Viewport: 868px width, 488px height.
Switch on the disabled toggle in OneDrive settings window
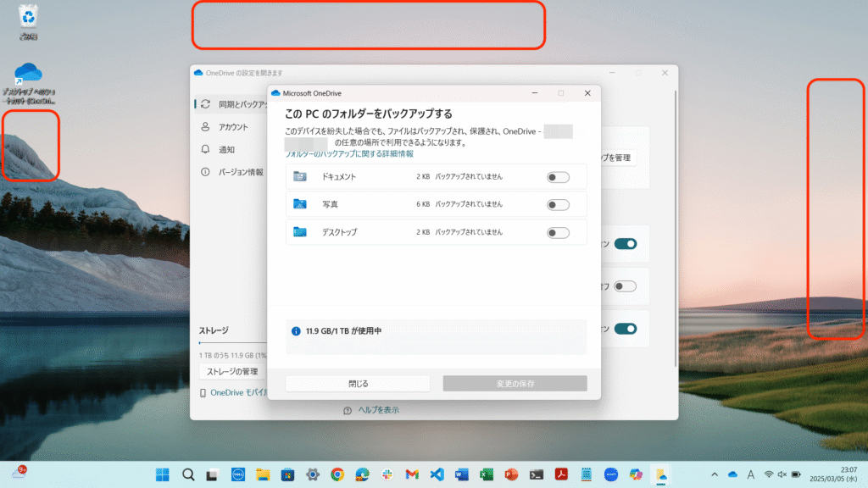coord(626,286)
